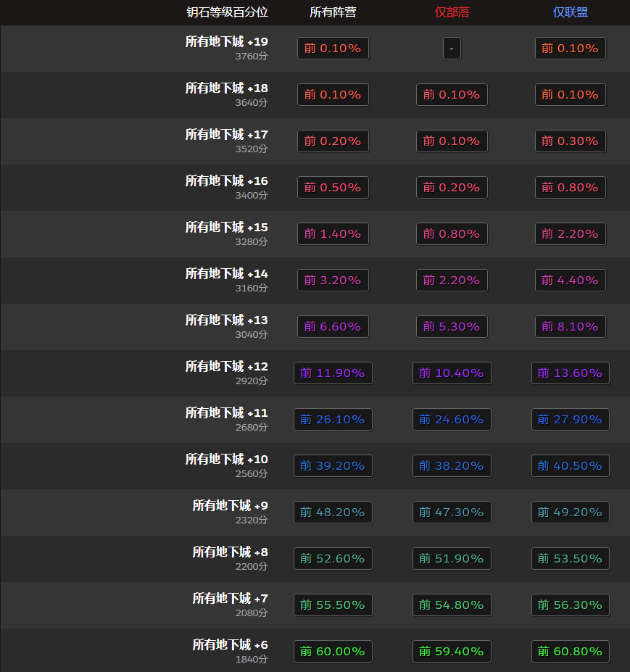
Task: Click 前 2.20% for +15 in the 仅联盟 column
Action: coord(571,234)
